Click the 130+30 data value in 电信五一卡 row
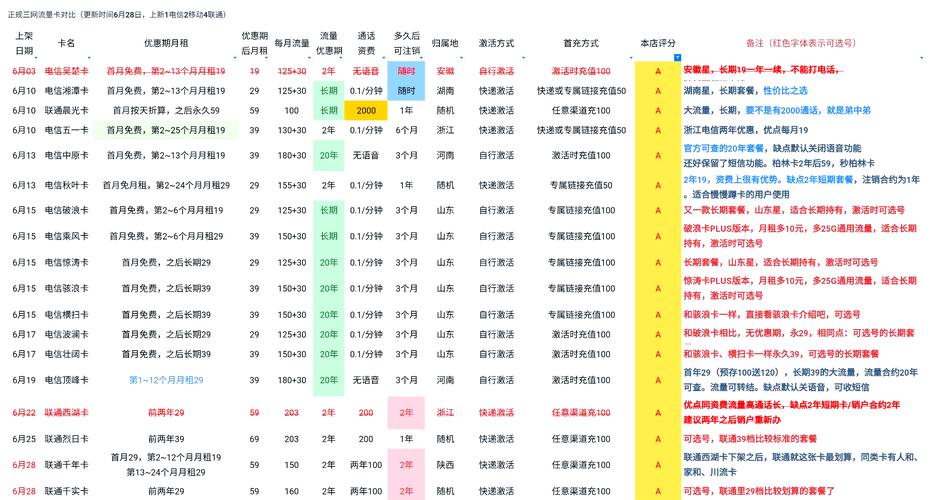The height and width of the screenshot is (500, 933). point(292,130)
